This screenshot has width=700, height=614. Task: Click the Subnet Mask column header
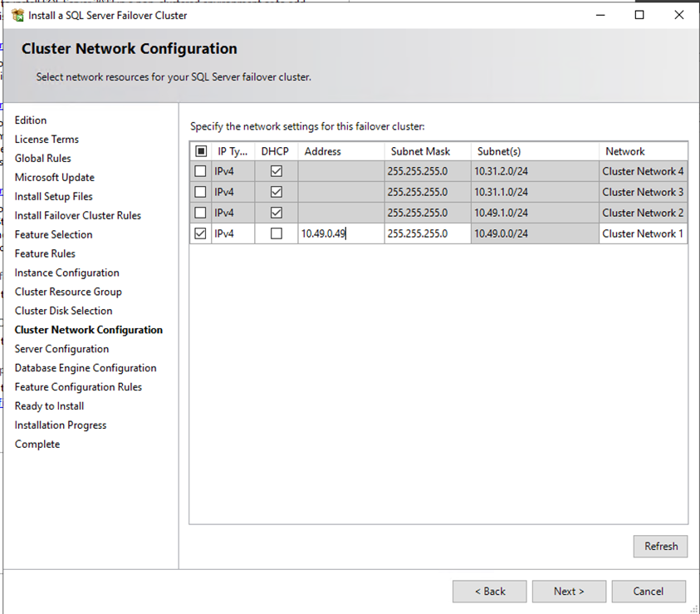click(420, 151)
